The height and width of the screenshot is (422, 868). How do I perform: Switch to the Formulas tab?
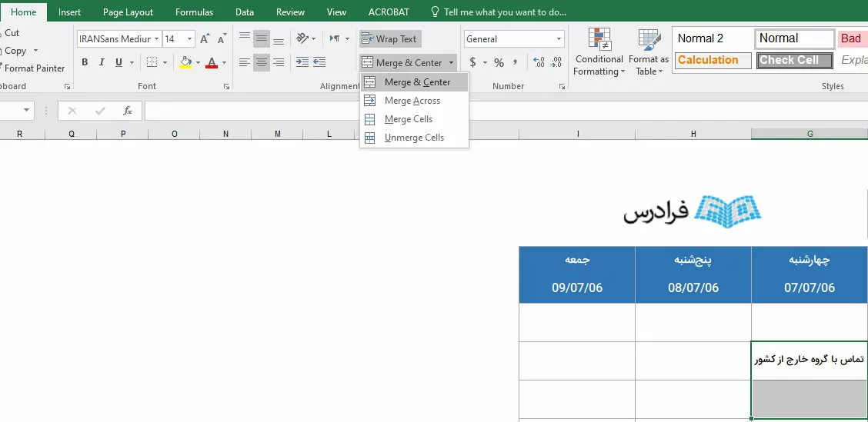pyautogui.click(x=195, y=12)
